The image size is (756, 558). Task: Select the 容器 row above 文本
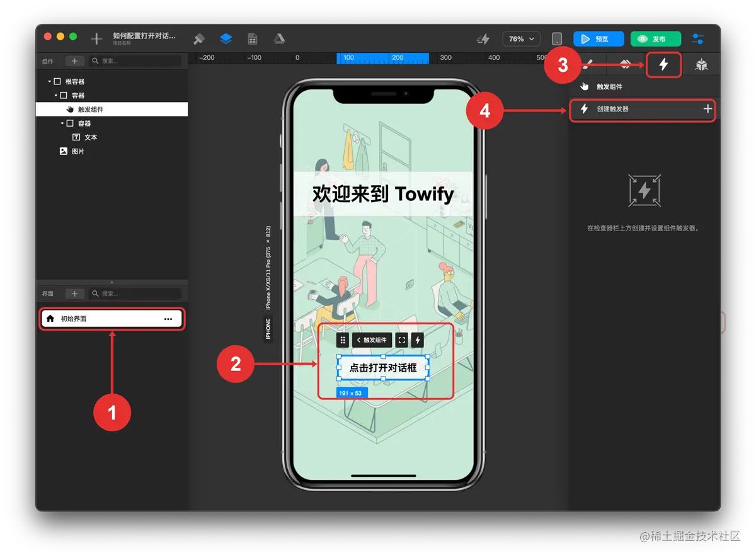click(84, 123)
